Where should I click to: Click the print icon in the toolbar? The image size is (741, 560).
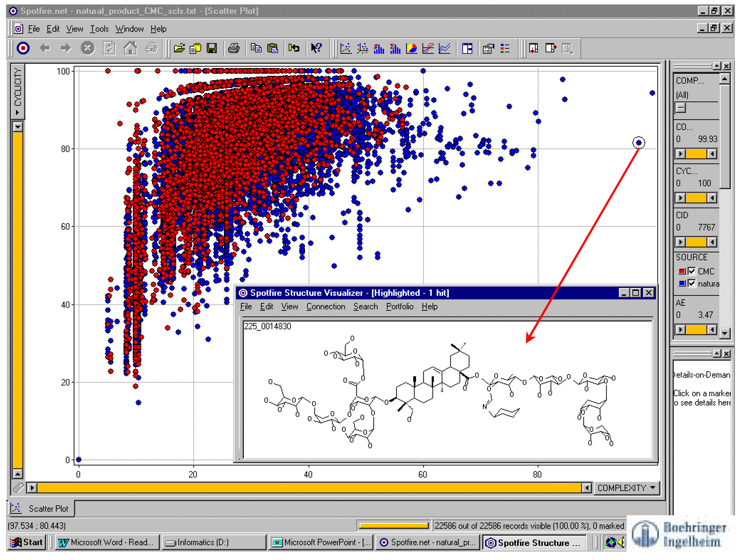234,49
